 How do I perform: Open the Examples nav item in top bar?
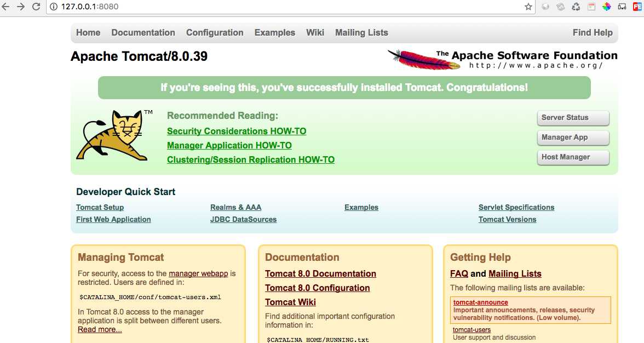(275, 32)
